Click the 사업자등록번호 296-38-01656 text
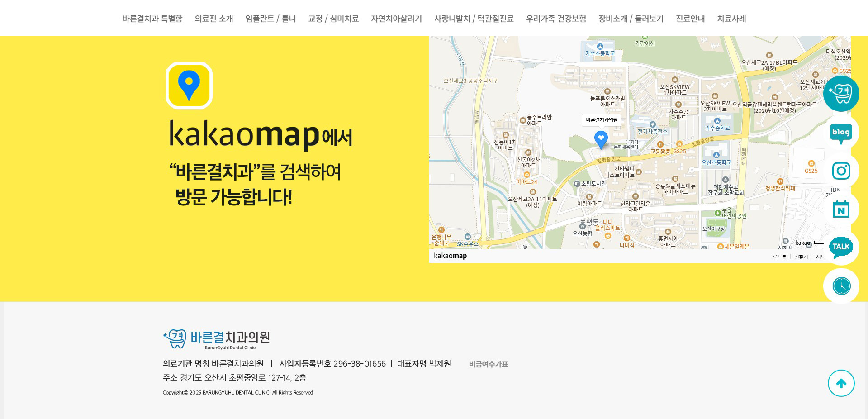This screenshot has height=419, width=868. pos(332,364)
